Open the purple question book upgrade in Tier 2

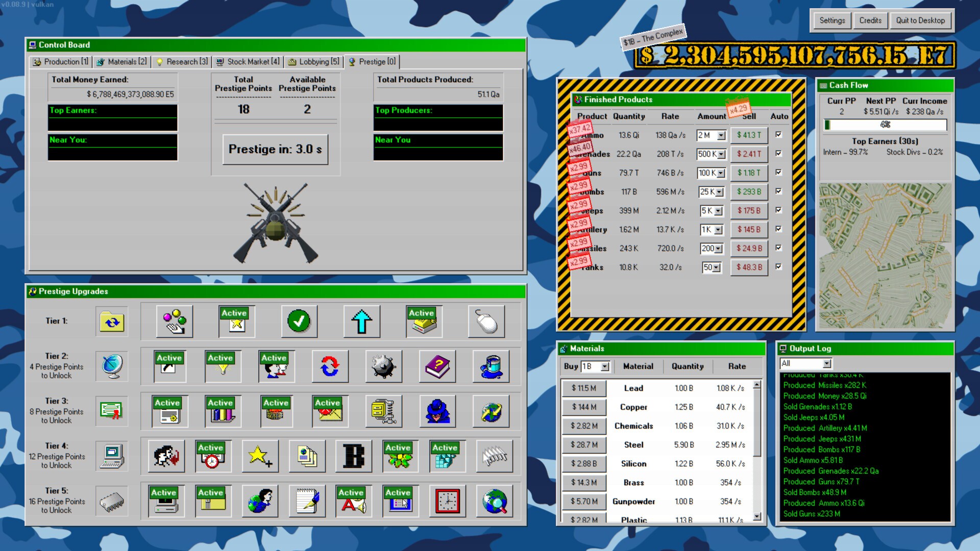(437, 366)
